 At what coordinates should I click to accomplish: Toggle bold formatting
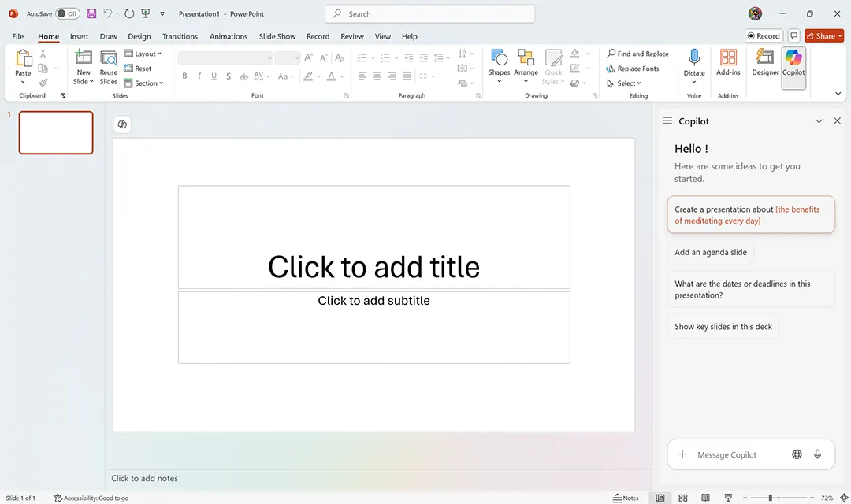[184, 76]
